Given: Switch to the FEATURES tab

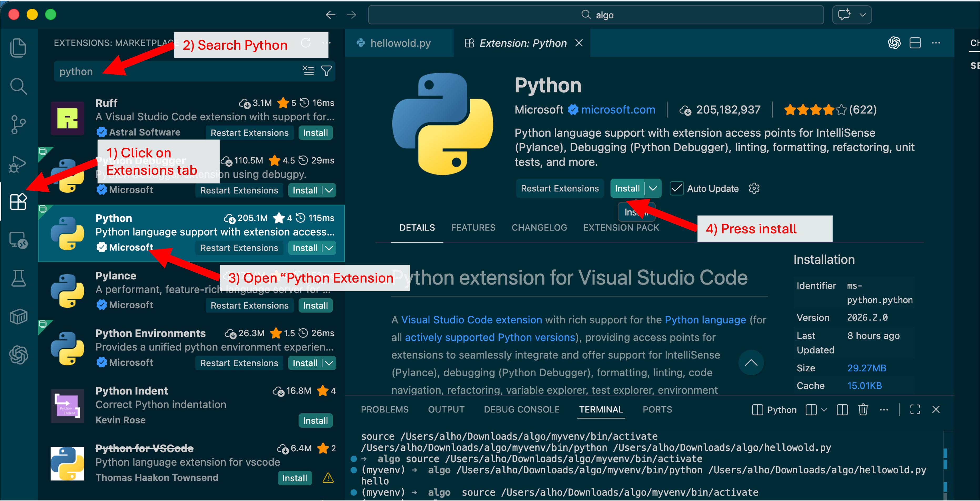Looking at the screenshot, I should 473,227.
